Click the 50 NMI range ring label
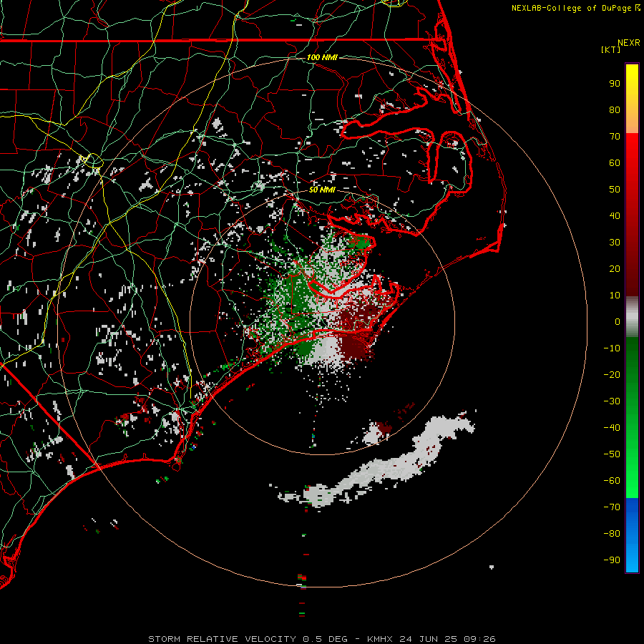644x644 pixels. click(x=322, y=190)
